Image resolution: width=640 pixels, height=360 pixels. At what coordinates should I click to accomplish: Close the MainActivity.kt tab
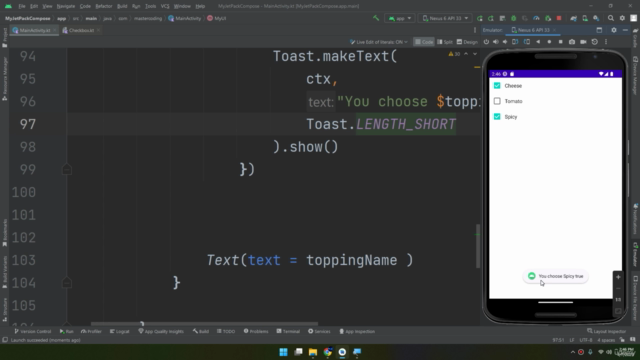(54, 30)
